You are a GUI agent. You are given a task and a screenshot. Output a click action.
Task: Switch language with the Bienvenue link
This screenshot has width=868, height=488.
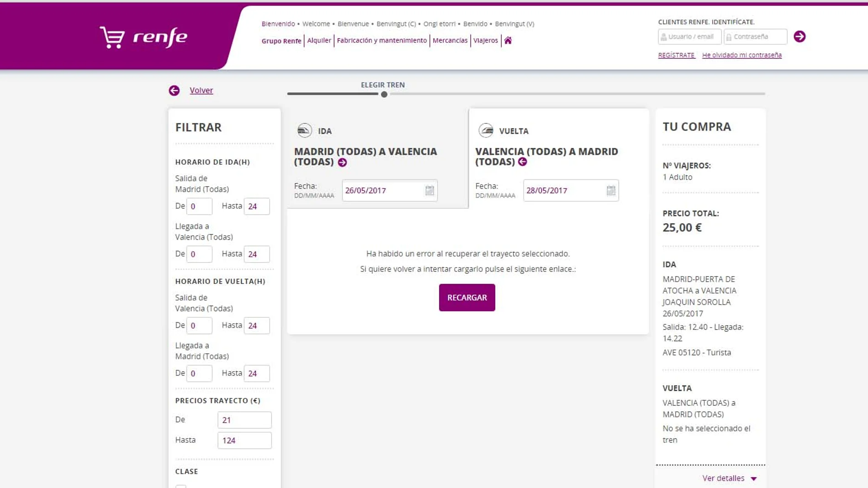[353, 24]
